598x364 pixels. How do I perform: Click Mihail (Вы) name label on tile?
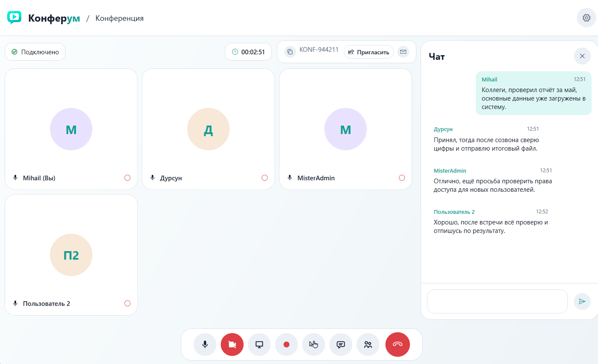coord(39,178)
